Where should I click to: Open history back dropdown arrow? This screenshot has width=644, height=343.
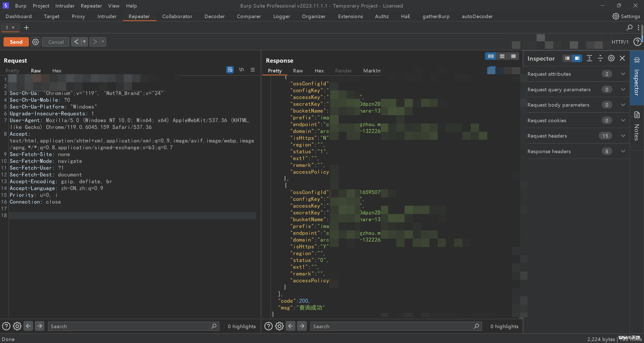pos(84,42)
